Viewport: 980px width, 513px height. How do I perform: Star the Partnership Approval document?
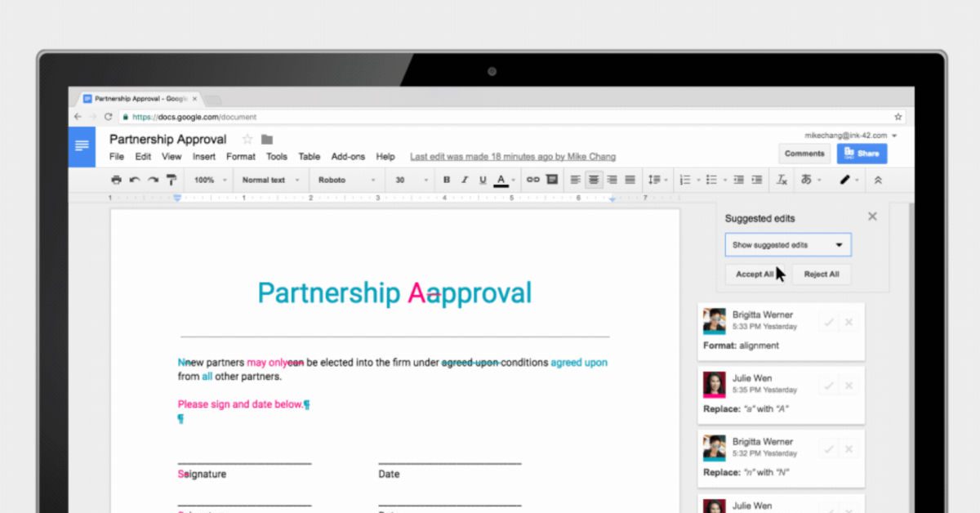[247, 139]
